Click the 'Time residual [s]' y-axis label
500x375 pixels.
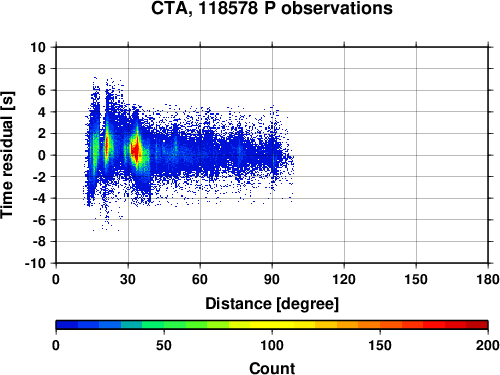(7, 155)
